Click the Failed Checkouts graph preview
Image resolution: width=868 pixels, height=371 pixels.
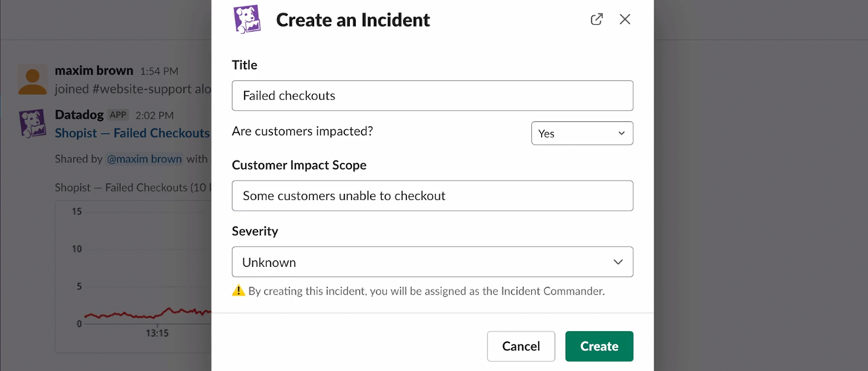click(x=134, y=277)
